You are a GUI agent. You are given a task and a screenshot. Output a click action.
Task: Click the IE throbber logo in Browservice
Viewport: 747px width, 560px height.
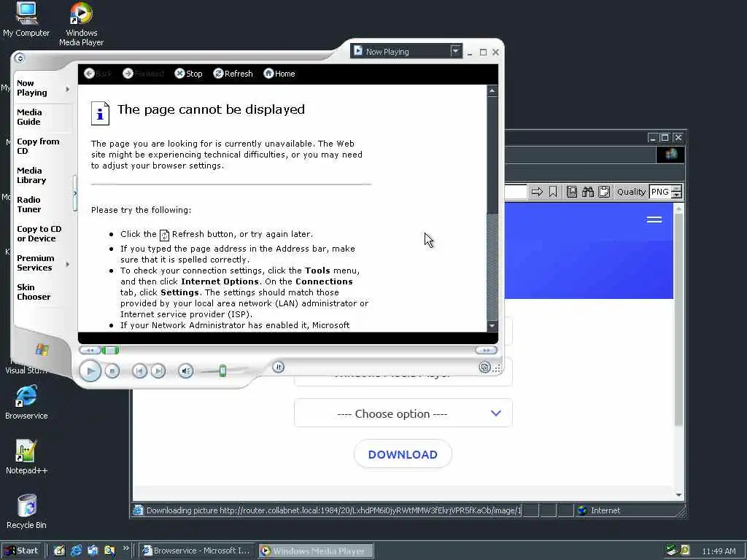coord(671,155)
